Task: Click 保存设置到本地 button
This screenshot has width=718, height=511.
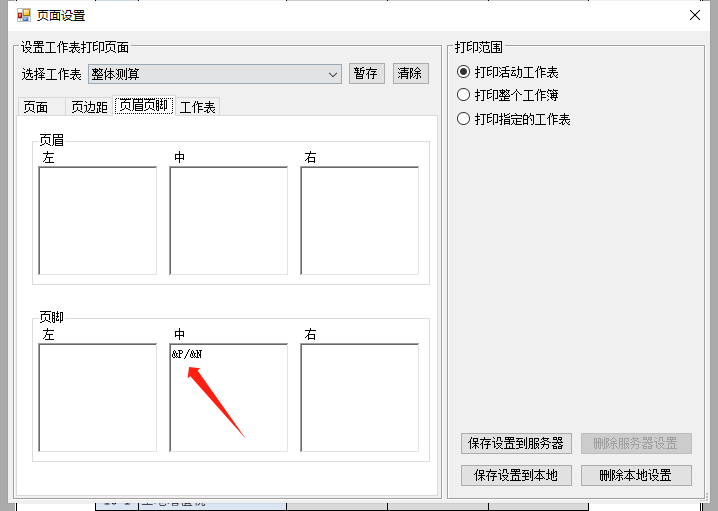Action: (515, 475)
